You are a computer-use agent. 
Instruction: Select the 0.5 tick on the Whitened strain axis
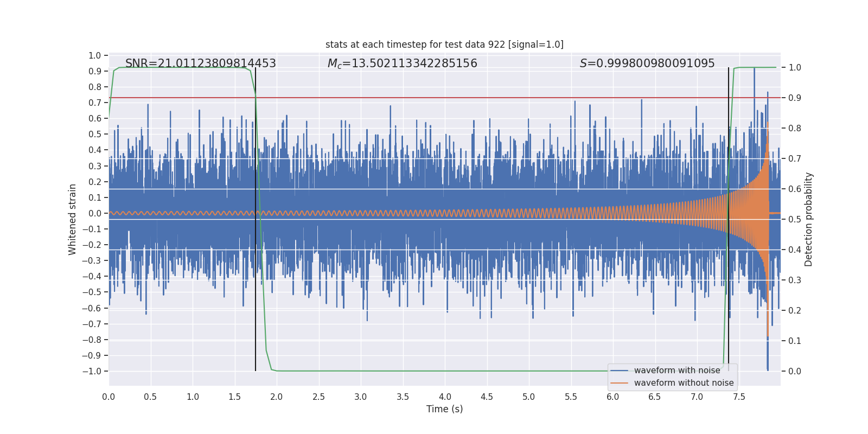pyautogui.click(x=95, y=134)
